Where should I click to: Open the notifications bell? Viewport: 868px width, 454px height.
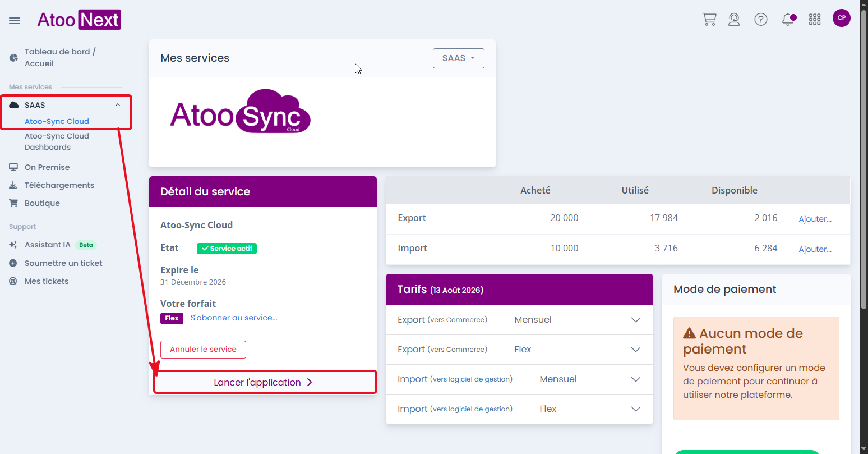point(788,20)
